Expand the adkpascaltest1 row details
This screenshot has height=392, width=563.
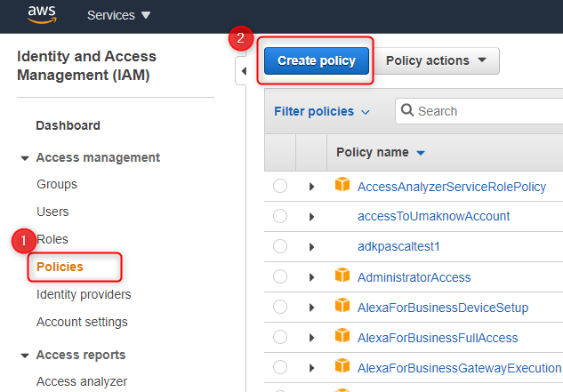point(311,247)
